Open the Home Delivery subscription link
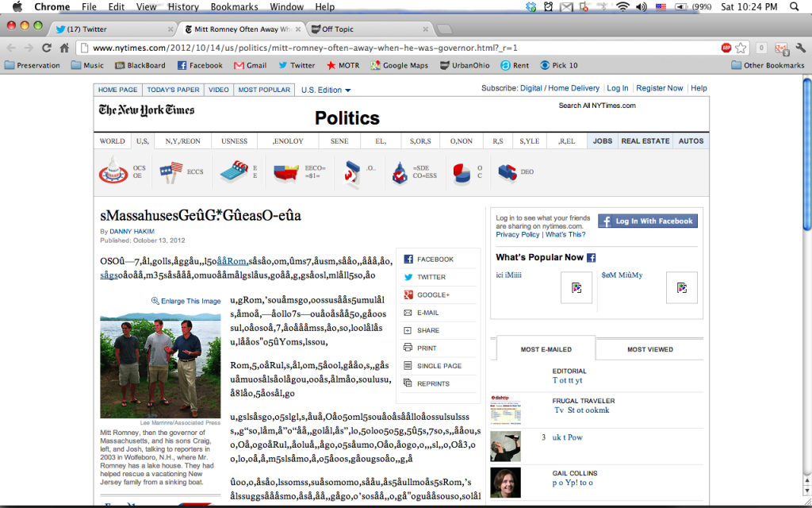 pos(573,88)
